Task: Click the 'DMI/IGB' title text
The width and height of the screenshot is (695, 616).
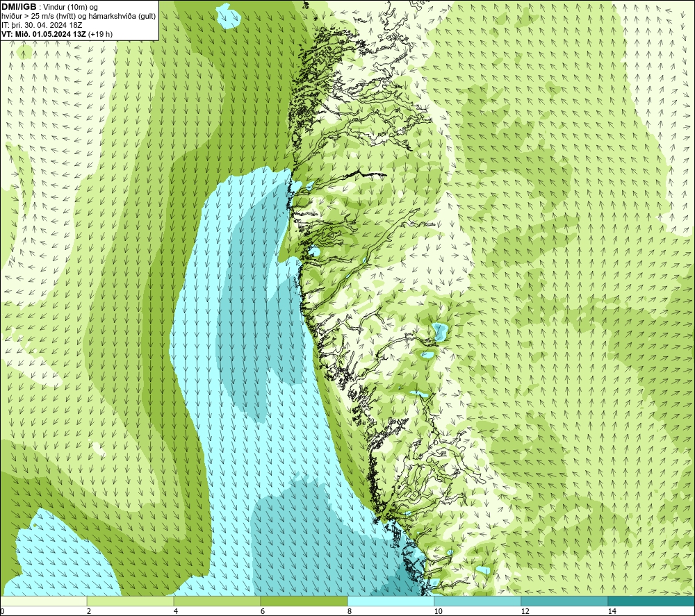Action: click(19, 7)
